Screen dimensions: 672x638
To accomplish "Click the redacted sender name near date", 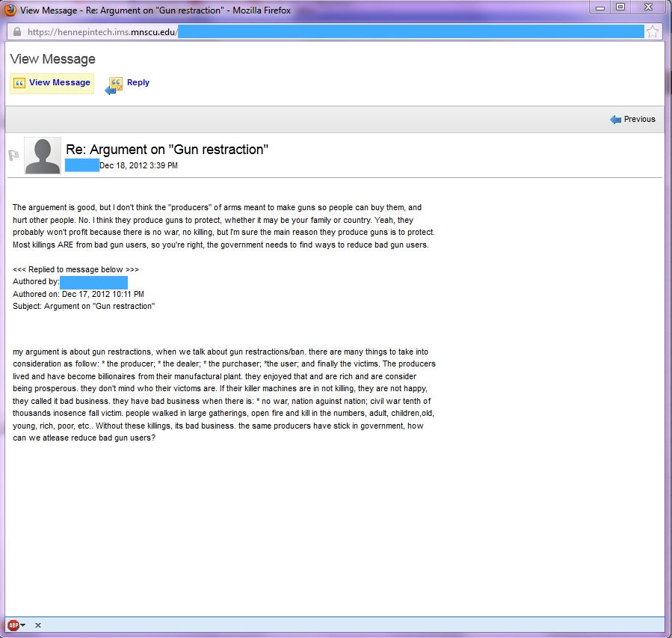I will pyautogui.click(x=82, y=165).
